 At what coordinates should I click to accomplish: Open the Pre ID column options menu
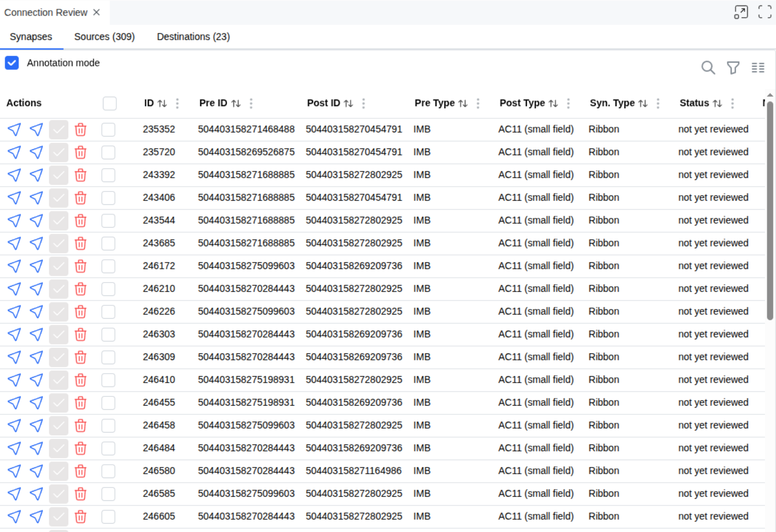pyautogui.click(x=251, y=104)
